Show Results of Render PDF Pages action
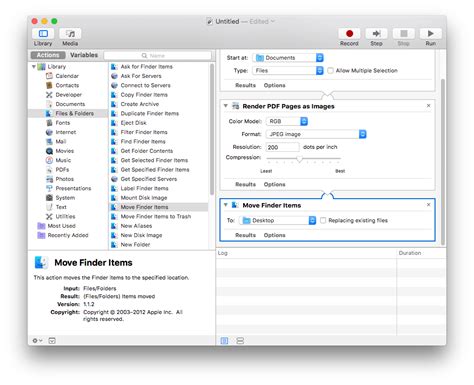 click(246, 184)
